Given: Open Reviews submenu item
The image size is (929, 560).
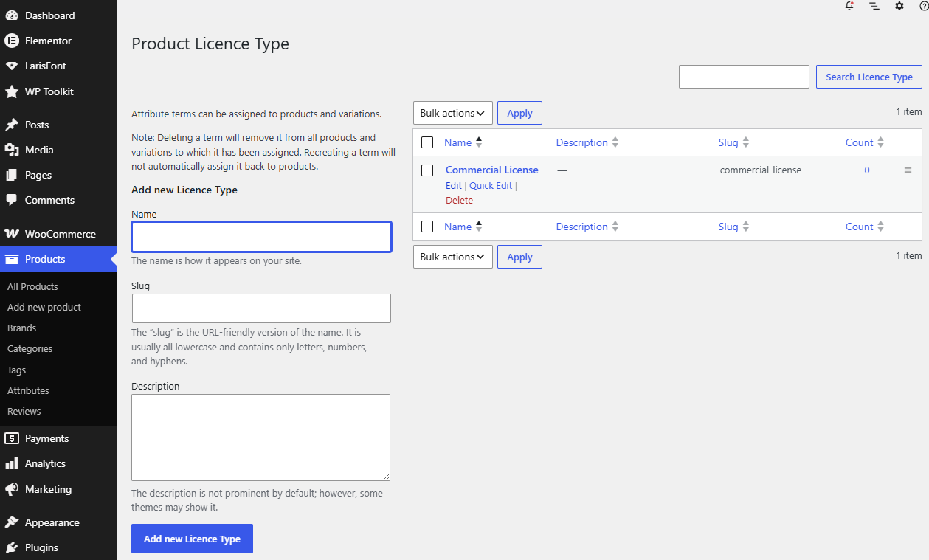Looking at the screenshot, I should pos(24,411).
